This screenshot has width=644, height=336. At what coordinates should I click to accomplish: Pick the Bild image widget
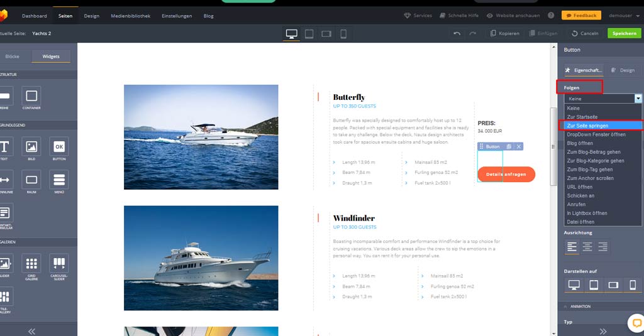(31, 147)
